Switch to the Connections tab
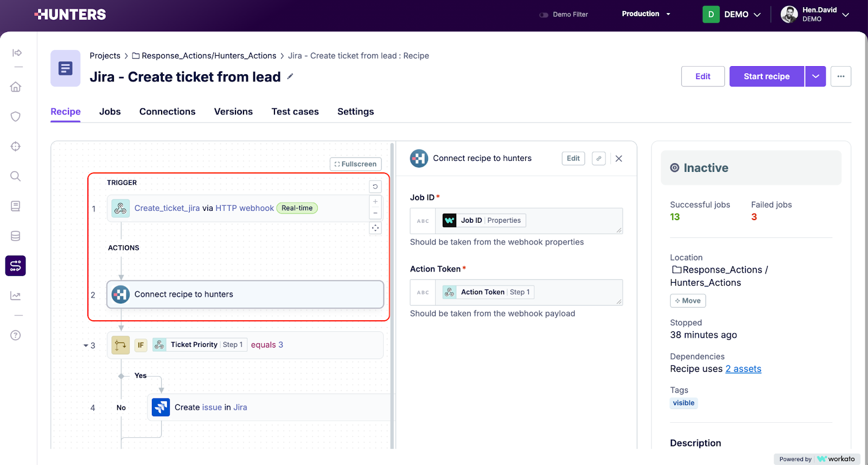868x465 pixels. (167, 112)
